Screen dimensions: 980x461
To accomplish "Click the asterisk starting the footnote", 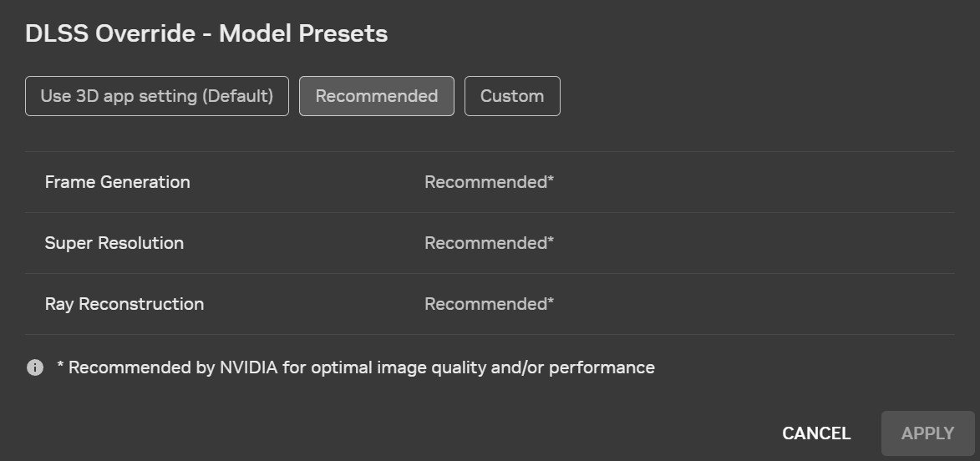I will 60,366.
